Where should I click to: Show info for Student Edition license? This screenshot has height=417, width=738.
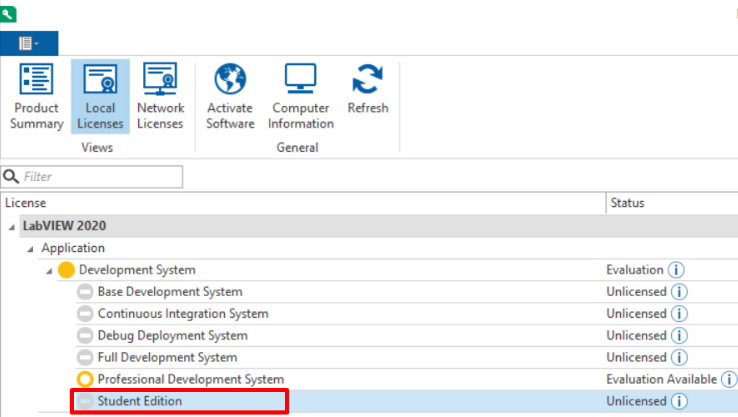(x=678, y=401)
